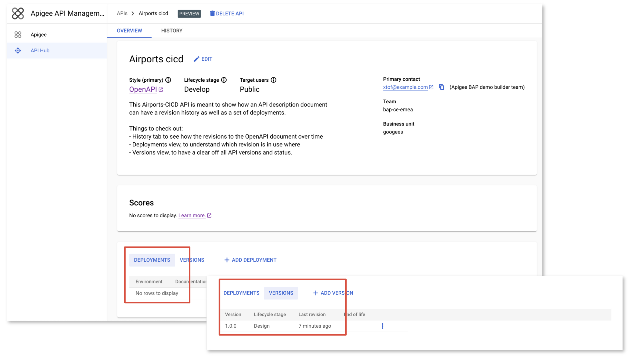The width and height of the screenshot is (633, 364).
Task: Click the external link icon on Learn more
Action: tap(210, 215)
